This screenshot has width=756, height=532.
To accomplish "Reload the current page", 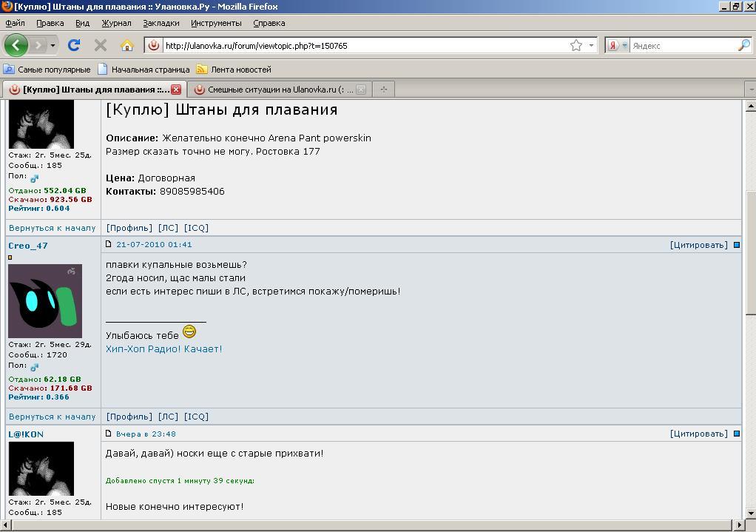I will [x=74, y=45].
